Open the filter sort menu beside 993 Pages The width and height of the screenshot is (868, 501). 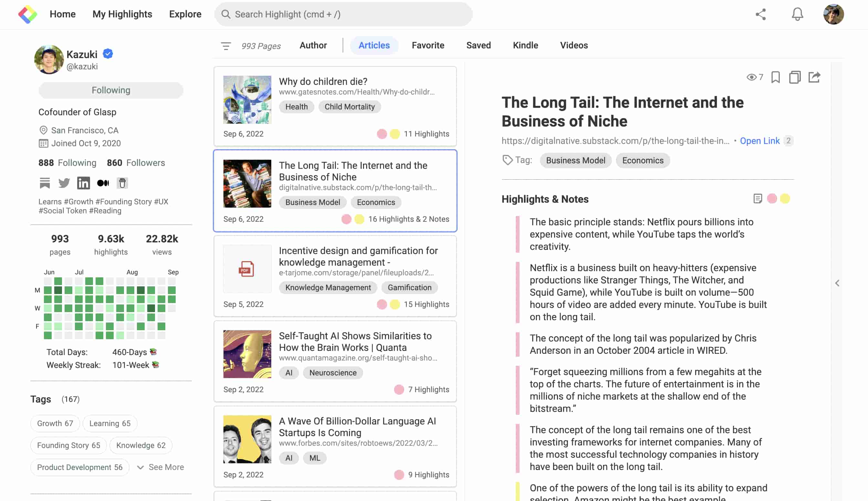pyautogui.click(x=226, y=46)
